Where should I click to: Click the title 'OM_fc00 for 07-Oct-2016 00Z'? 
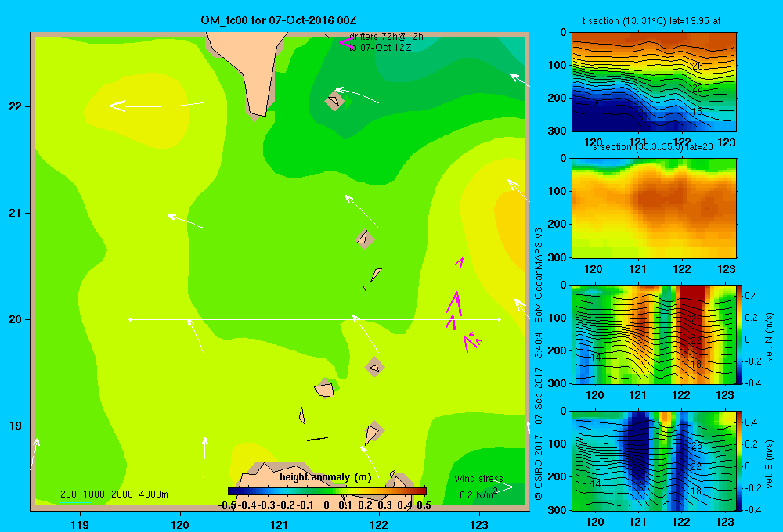click(x=279, y=20)
